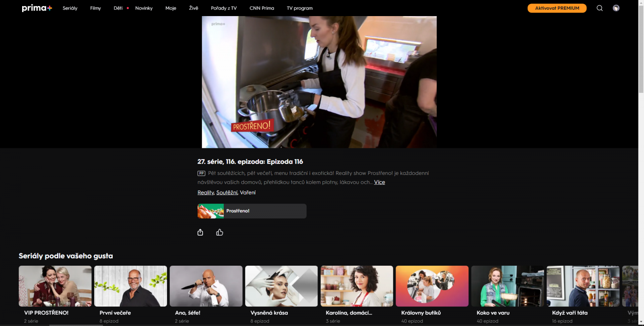The image size is (644, 326).
Task: Open the user profile avatar
Action: [x=616, y=8]
